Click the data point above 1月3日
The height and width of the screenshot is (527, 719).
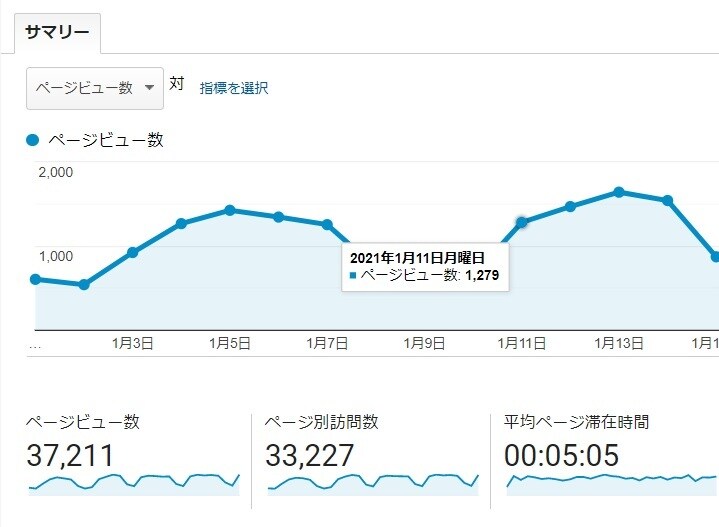tap(133, 252)
